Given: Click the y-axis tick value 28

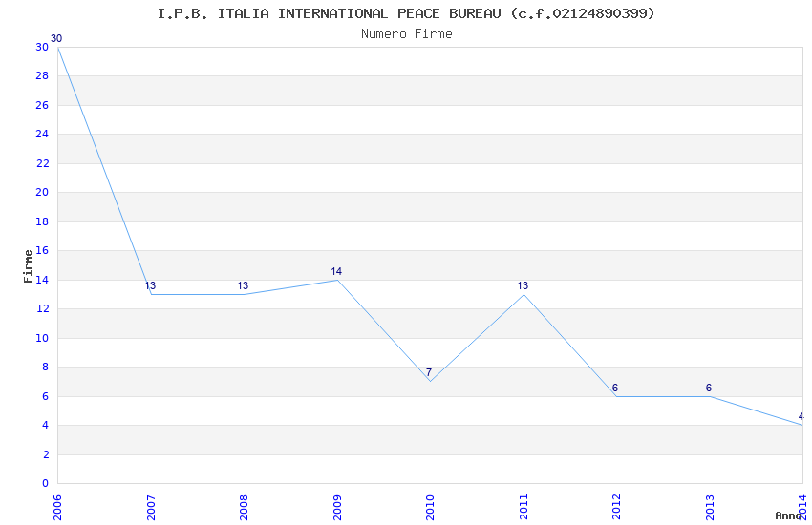Looking at the screenshot, I should coord(42,75).
